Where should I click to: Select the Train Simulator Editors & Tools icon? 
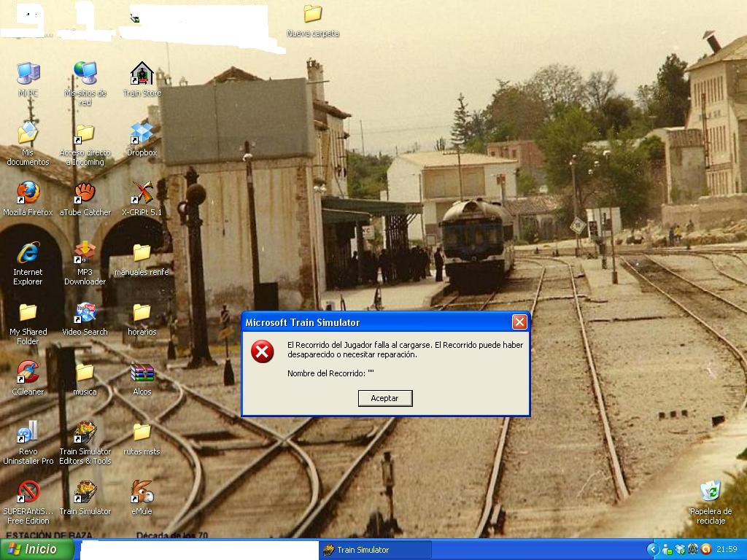pos(85,432)
